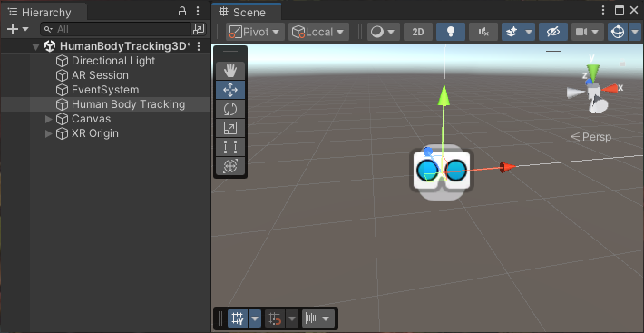Click the Hierarchy search field
This screenshot has height=333, width=644.
(116, 29)
